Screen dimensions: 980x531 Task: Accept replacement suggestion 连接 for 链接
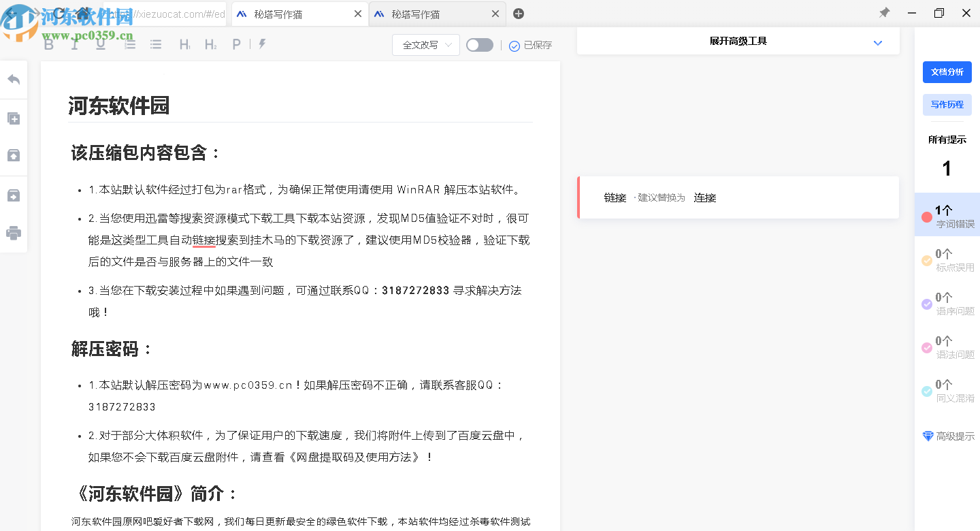point(704,197)
